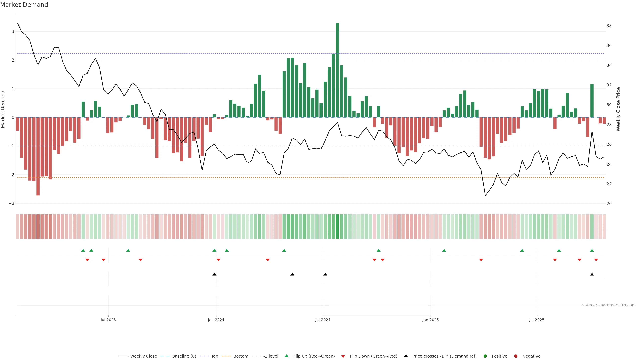Click the leftmost green flip-up triangle marker
This screenshot has height=362, width=644.
[83, 251]
